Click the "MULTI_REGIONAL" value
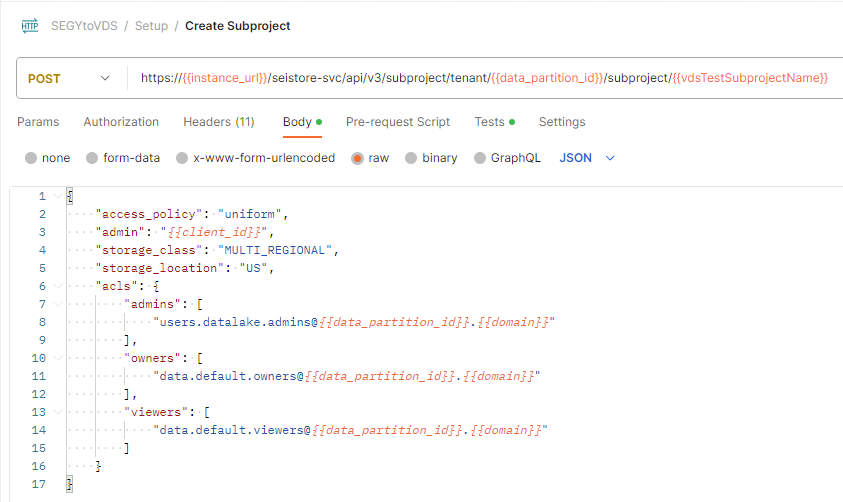Screen dimensions: 843x502 coord(275,250)
